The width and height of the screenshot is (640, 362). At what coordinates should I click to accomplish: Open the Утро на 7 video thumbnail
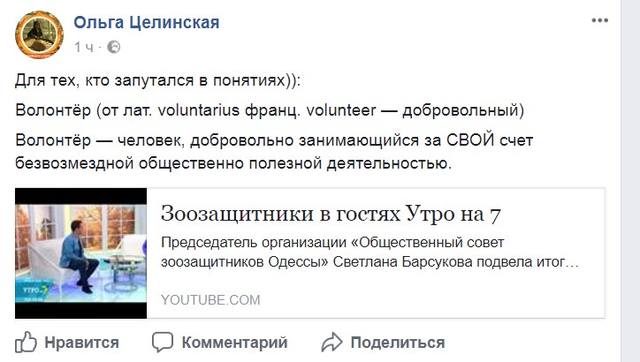pos(81,253)
